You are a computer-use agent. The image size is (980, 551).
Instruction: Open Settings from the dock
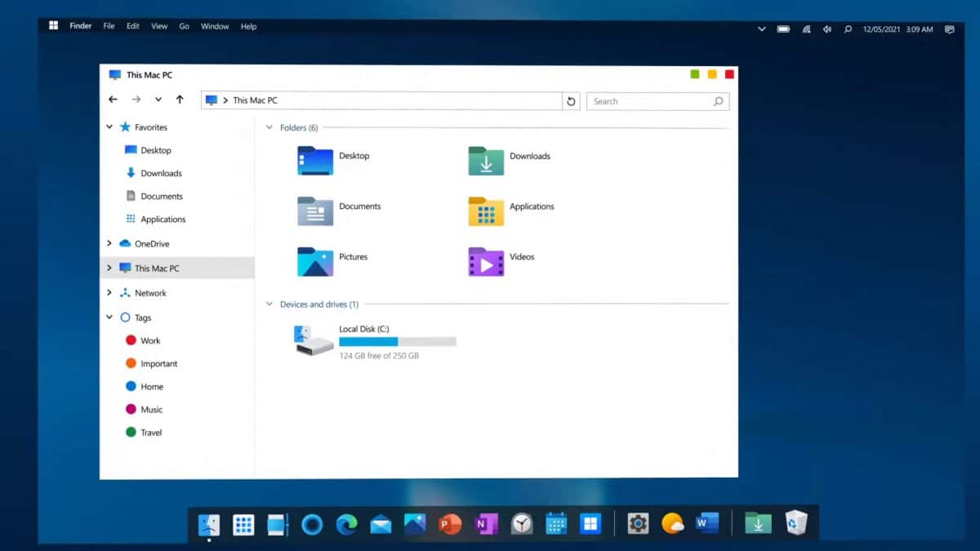(x=638, y=523)
